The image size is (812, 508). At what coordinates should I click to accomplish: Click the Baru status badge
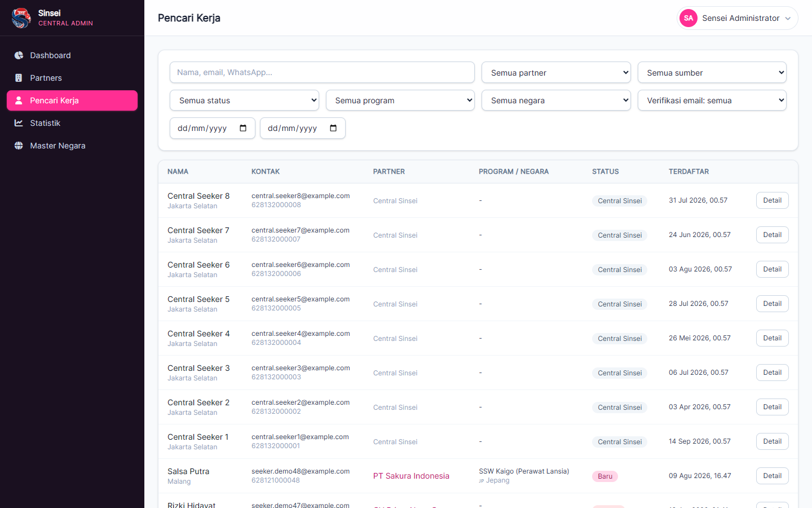[605, 476]
